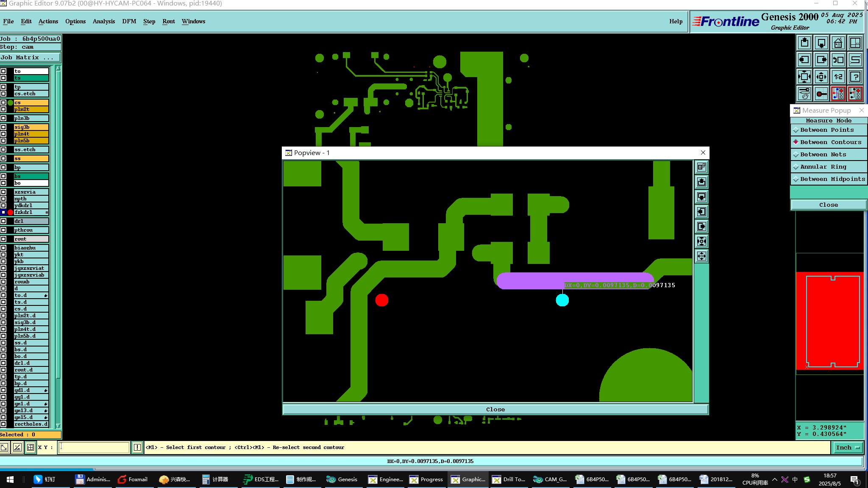Toggle checkbox for layer drl

3,221
